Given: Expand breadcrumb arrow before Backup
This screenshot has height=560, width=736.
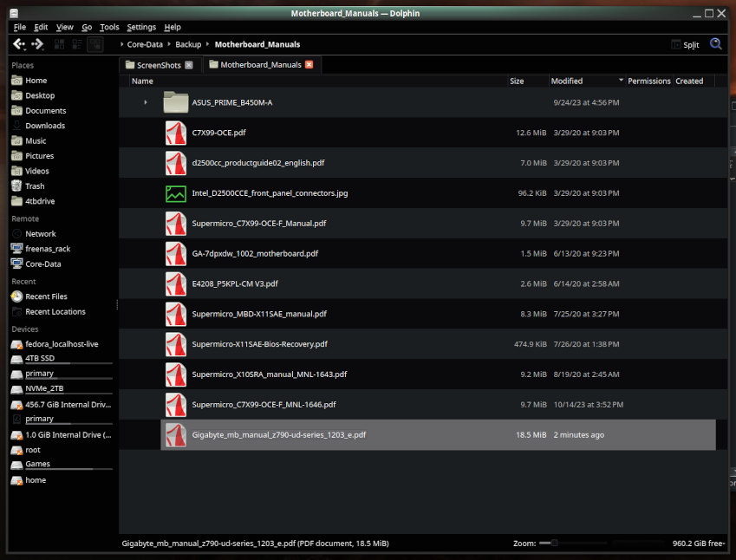Looking at the screenshot, I should tap(169, 44).
